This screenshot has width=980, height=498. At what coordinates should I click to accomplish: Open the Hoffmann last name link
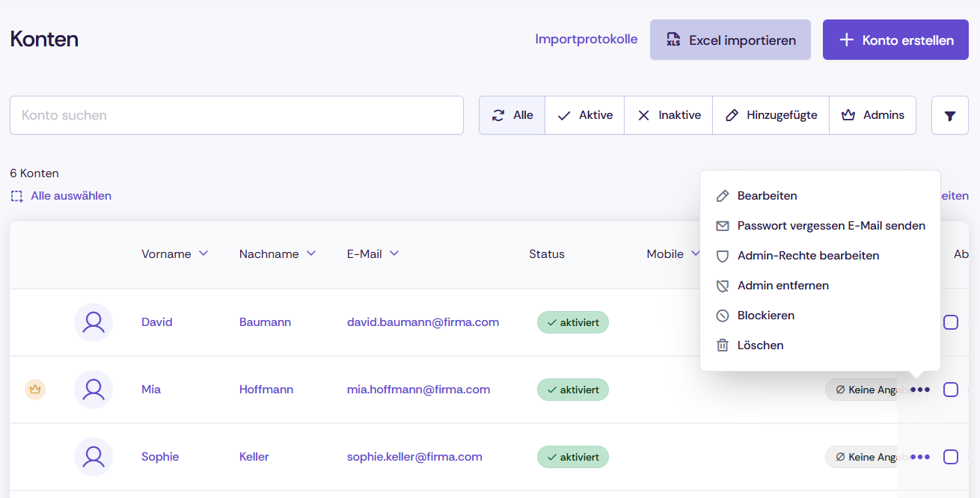pyautogui.click(x=266, y=390)
